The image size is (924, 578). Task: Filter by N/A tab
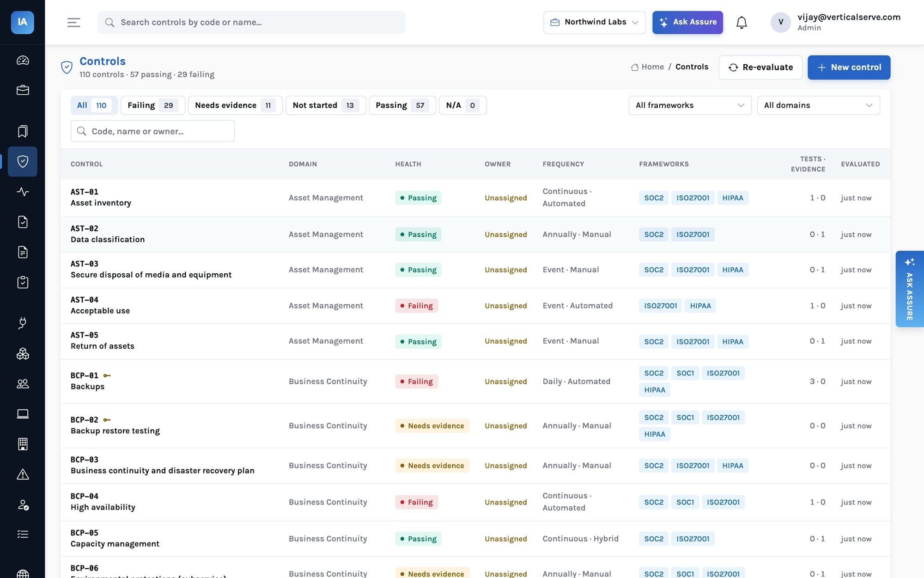coord(462,105)
